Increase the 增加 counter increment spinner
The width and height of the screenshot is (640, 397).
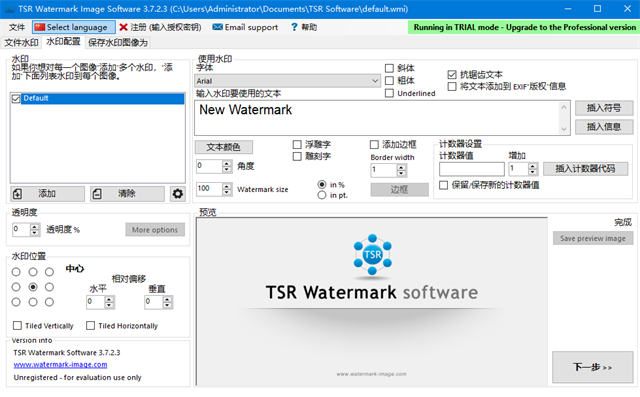point(532,166)
